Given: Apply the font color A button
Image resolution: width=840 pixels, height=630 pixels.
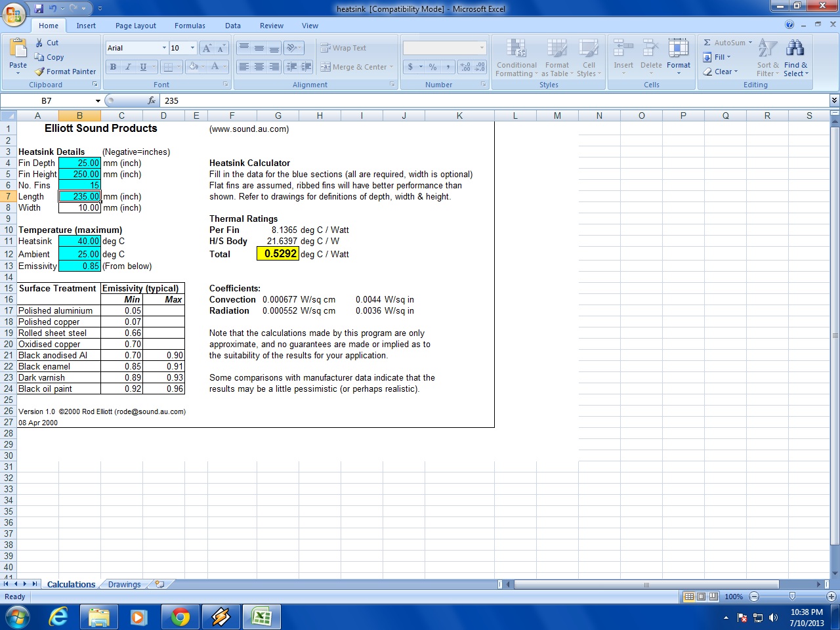Looking at the screenshot, I should pyautogui.click(x=215, y=67).
